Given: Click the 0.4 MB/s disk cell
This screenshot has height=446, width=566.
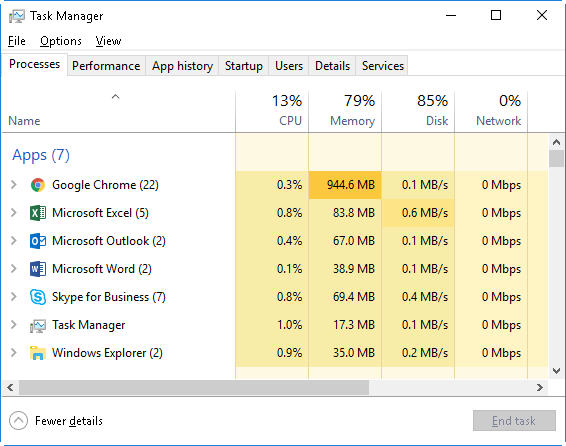Looking at the screenshot, I should click(x=418, y=297).
